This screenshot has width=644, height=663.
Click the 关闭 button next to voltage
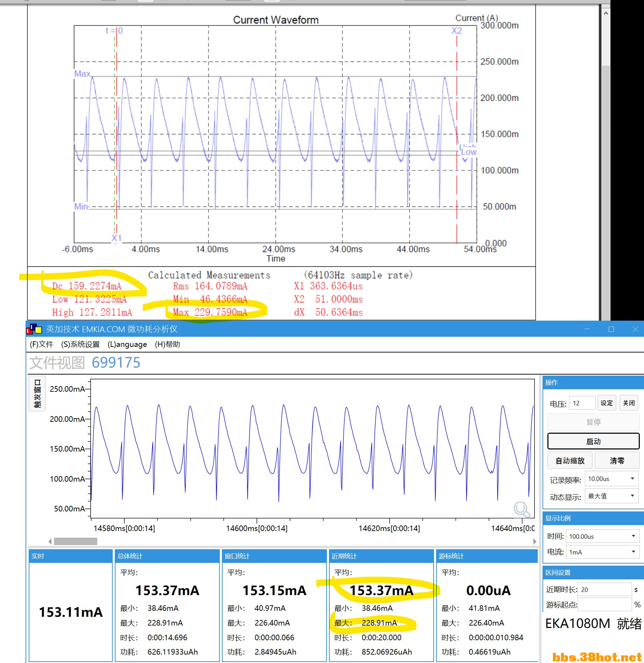coord(629,403)
